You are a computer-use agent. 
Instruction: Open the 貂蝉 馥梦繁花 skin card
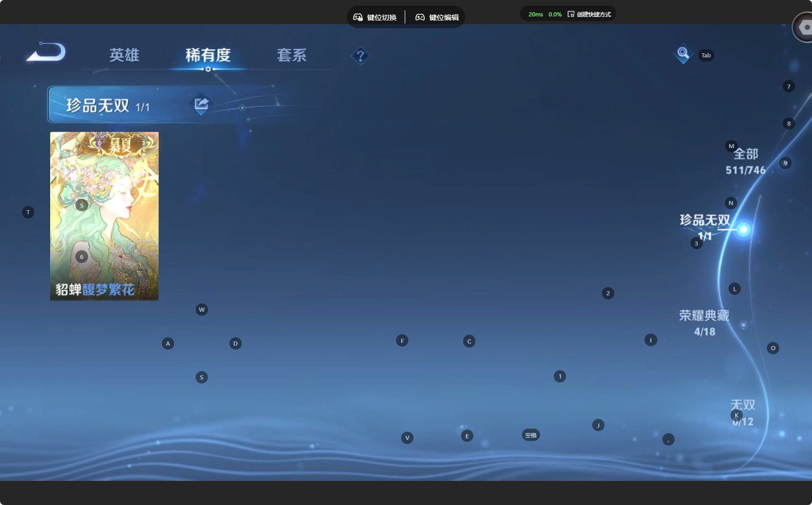coord(104,216)
